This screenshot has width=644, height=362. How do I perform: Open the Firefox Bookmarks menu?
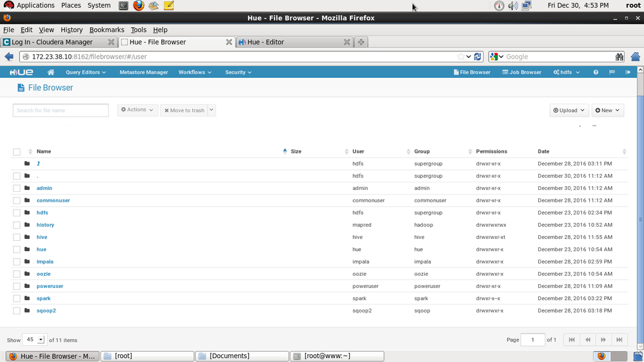click(x=107, y=30)
